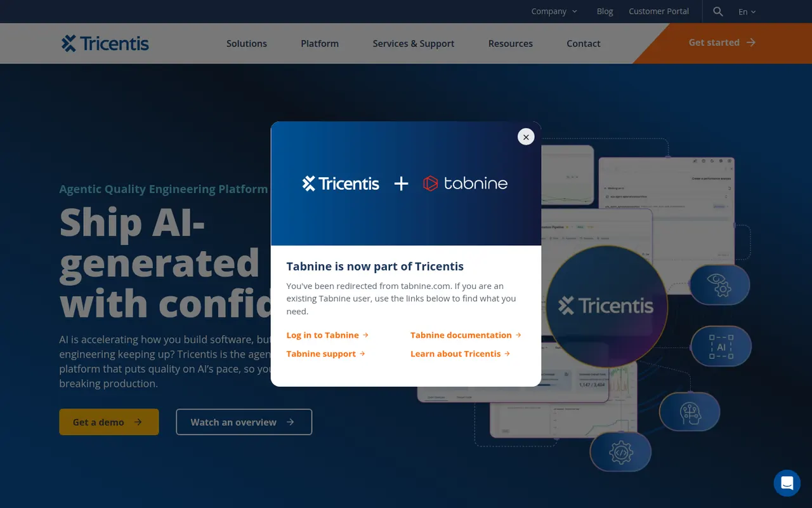The height and width of the screenshot is (508, 812).
Task: Open the chat widget icon
Action: pos(787,483)
